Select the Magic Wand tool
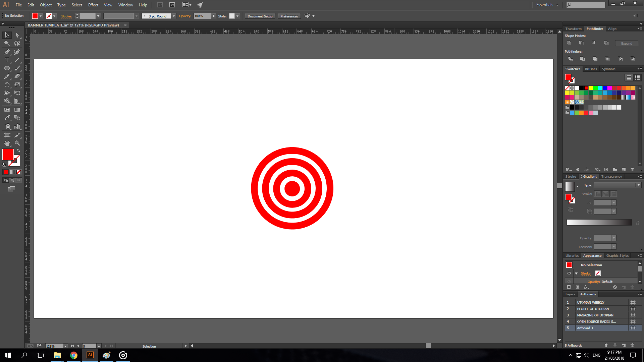The height and width of the screenshot is (362, 644). pyautogui.click(x=7, y=43)
